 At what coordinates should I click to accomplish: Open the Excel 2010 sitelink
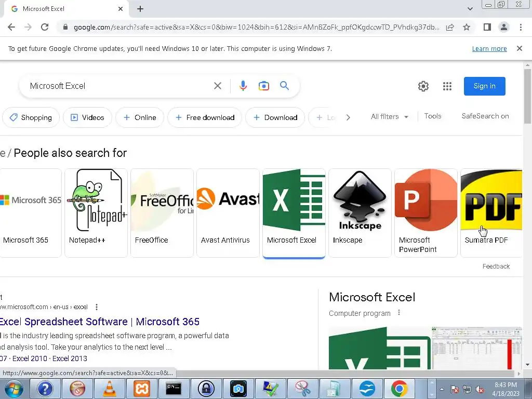coord(30,358)
